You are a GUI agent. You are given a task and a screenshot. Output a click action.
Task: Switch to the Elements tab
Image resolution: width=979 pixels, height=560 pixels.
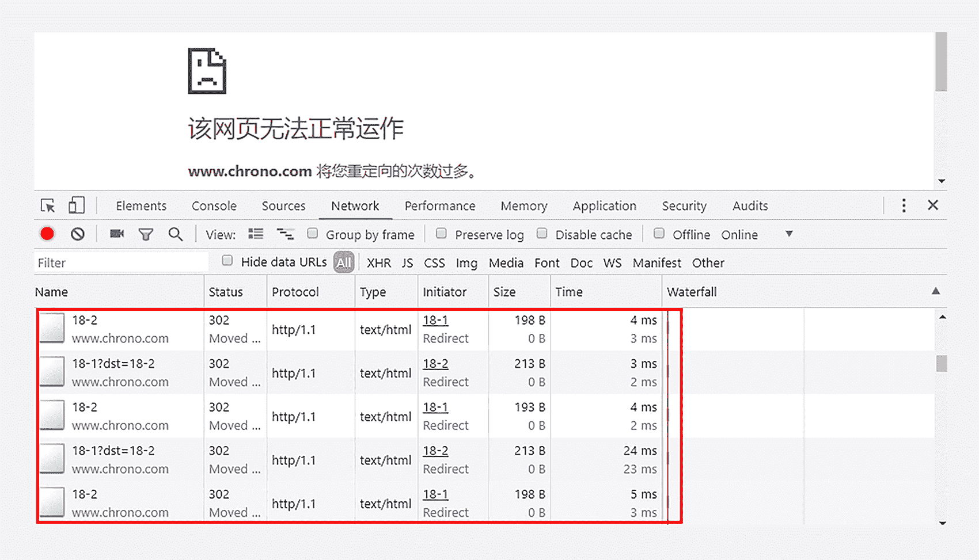(x=141, y=205)
